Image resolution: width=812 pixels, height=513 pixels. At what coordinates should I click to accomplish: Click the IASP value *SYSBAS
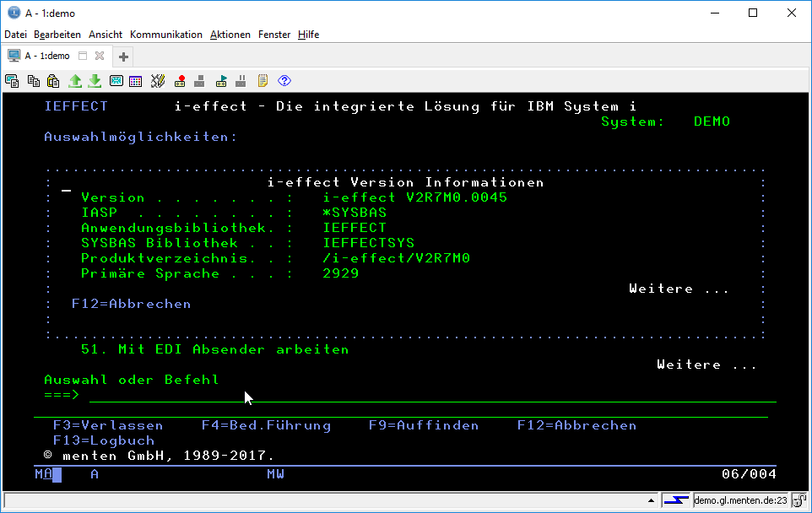point(355,213)
